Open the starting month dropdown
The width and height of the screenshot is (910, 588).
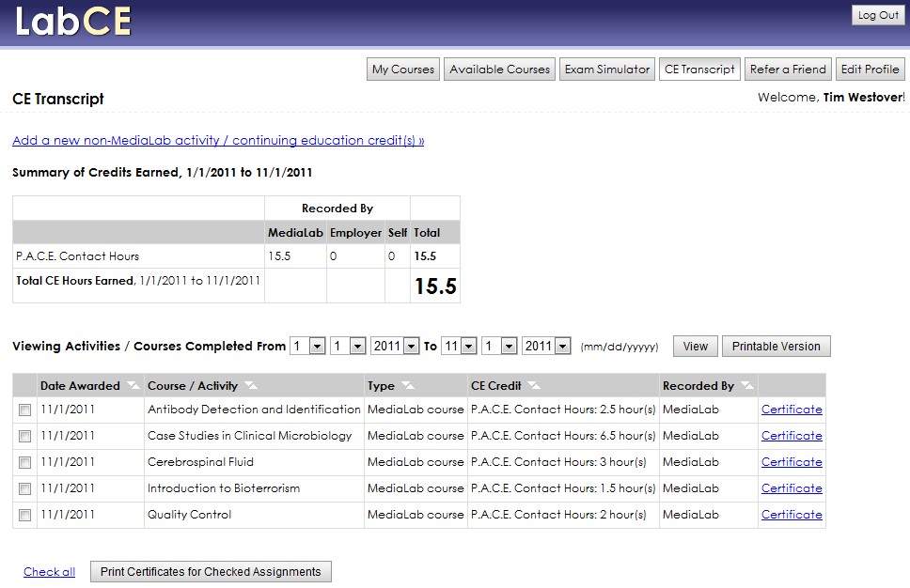tap(306, 346)
